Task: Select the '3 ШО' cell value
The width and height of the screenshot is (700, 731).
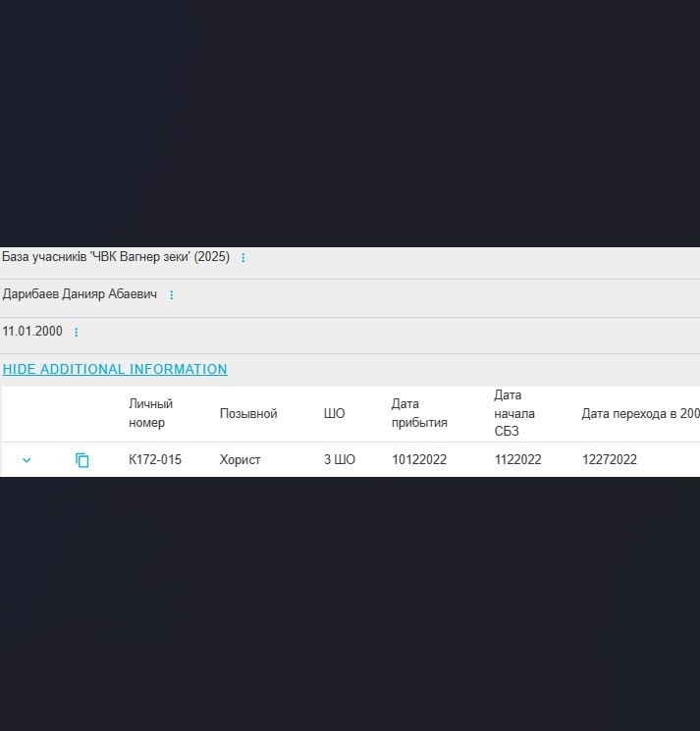Action: pos(339,460)
